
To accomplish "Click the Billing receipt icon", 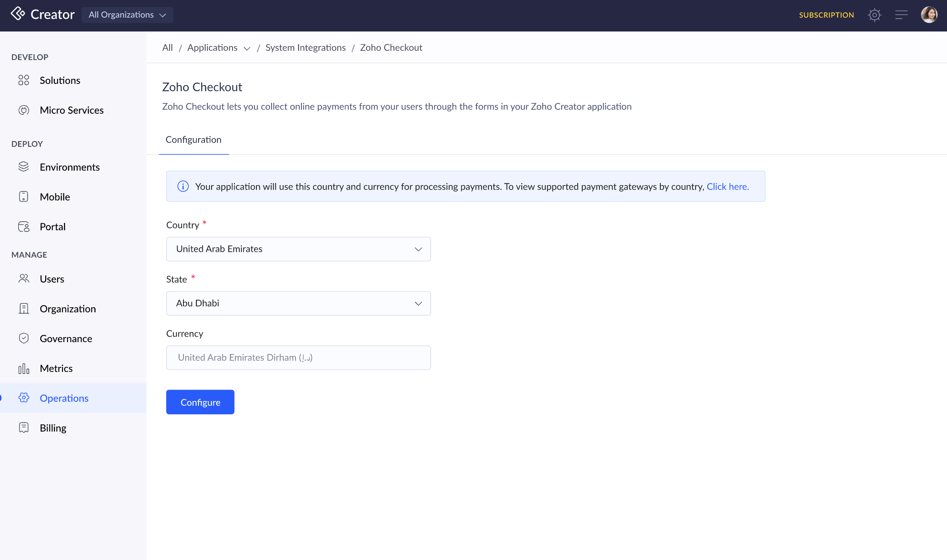I will [x=24, y=428].
